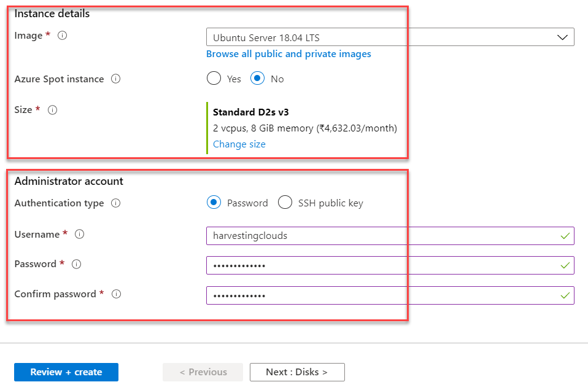Click the info icon beside Image

[62, 35]
